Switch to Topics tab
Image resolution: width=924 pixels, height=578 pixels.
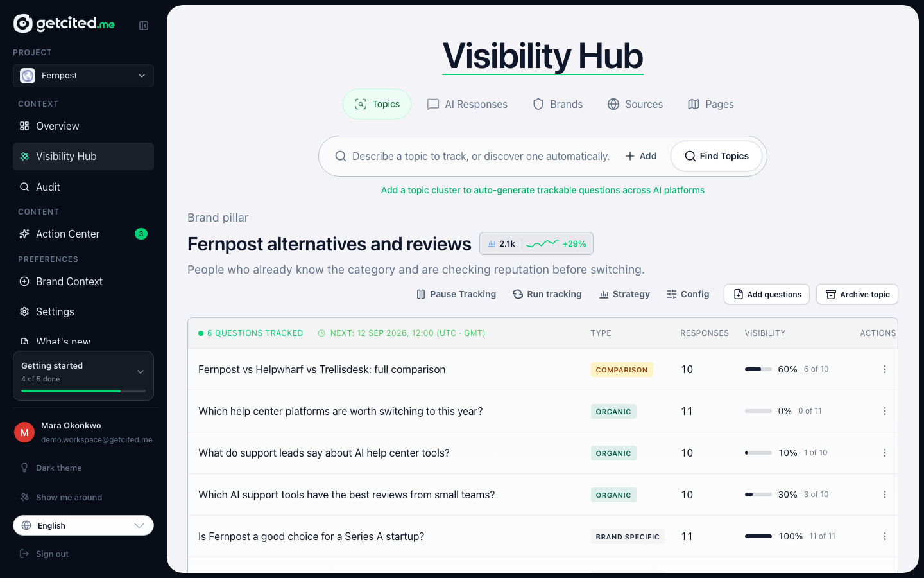coord(377,104)
